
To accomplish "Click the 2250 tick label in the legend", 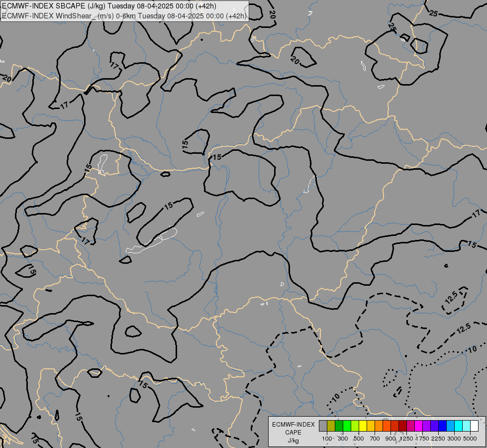I will (438, 439).
